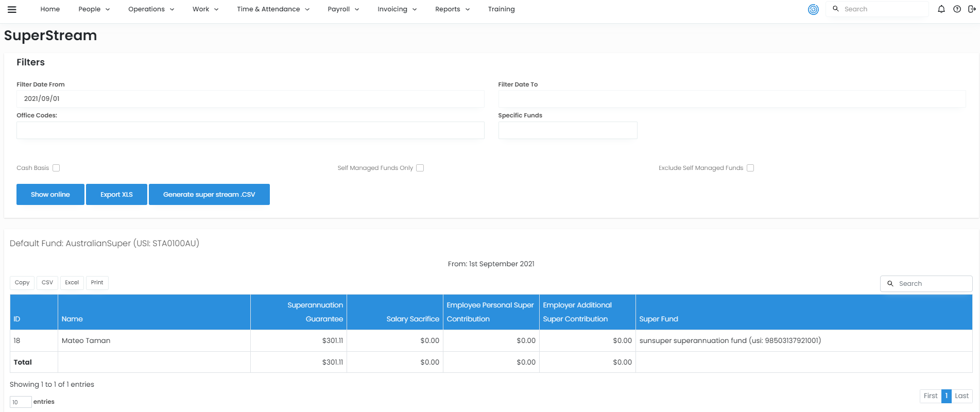980x412 pixels.
Task: Click the Filter Date From field
Action: coord(250,99)
